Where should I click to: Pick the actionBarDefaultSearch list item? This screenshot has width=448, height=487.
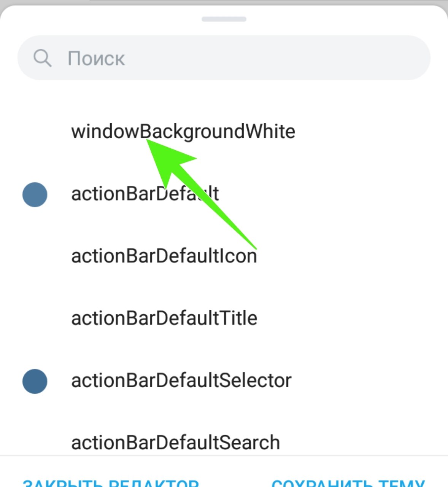[x=224, y=438]
